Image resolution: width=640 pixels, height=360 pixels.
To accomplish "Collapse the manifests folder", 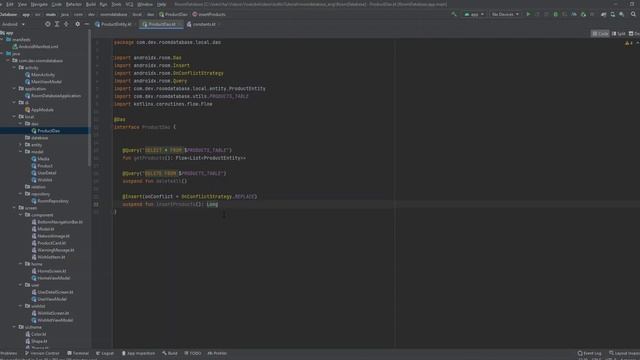I will (2, 40).
